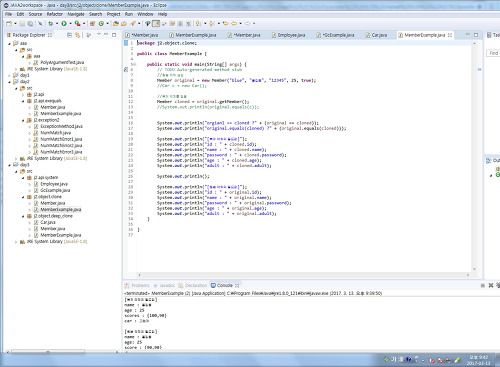The width and height of the screenshot is (500, 367).
Task: Collapse the aaa project node
Action: (10, 44)
